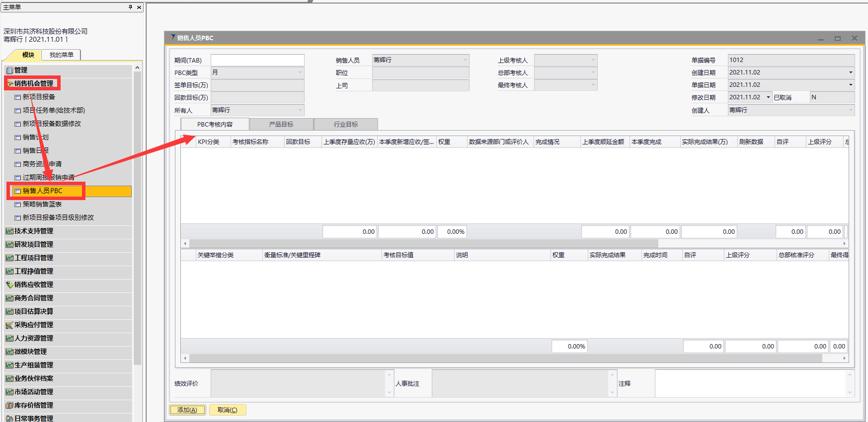Click the 人力资源管理 module icon
The image size is (868, 422).
(x=9, y=339)
